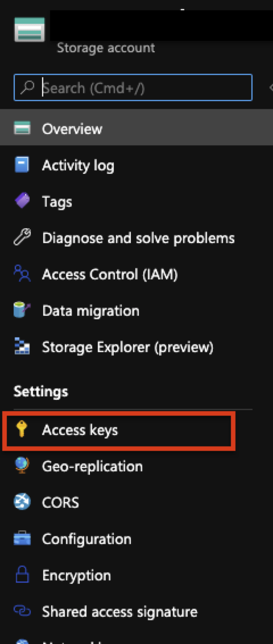Click the Data migration bucket icon
The image size is (273, 644).
pos(22,311)
